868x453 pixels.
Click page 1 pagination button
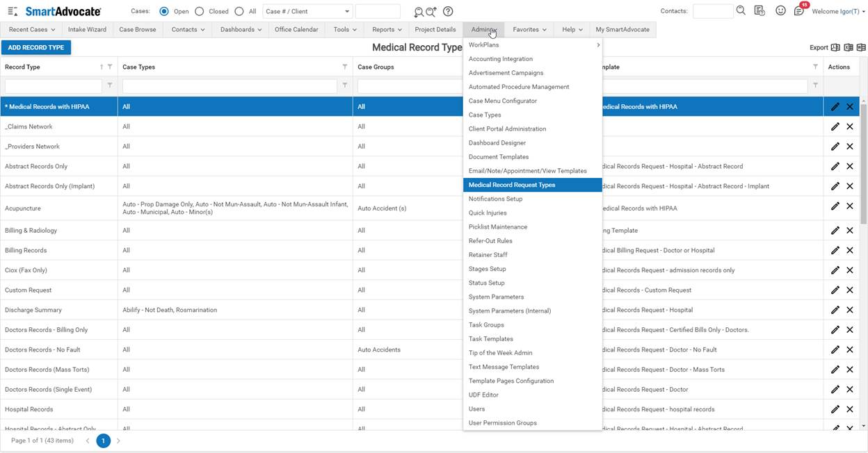tap(103, 440)
